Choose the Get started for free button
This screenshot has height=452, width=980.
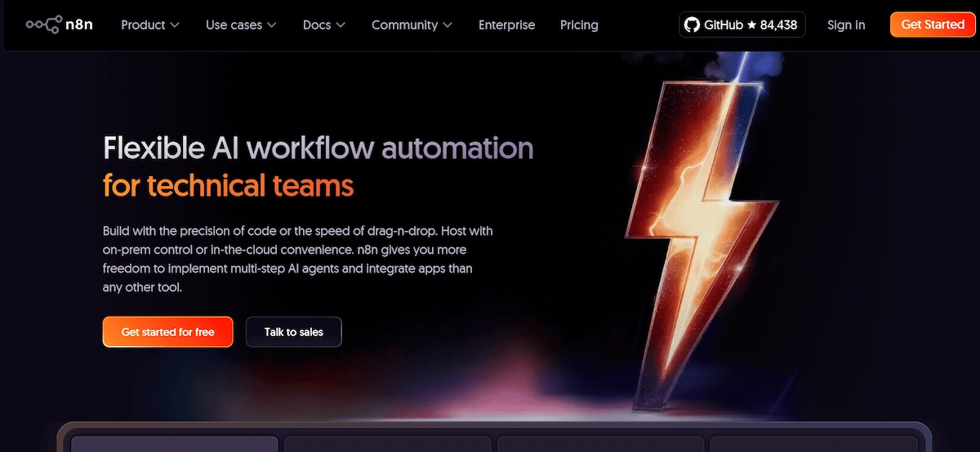168,332
